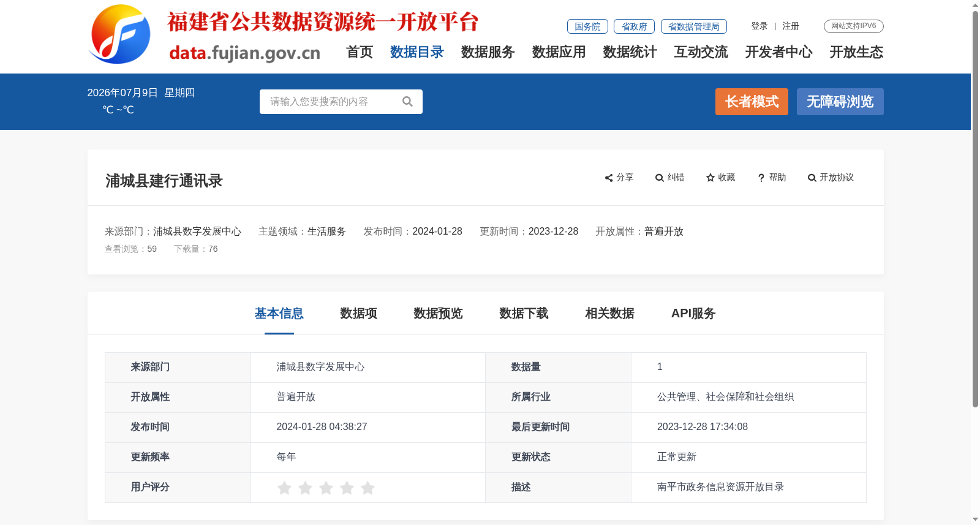The image size is (980, 525).
Task: Click the 帮助 label
Action: [777, 178]
